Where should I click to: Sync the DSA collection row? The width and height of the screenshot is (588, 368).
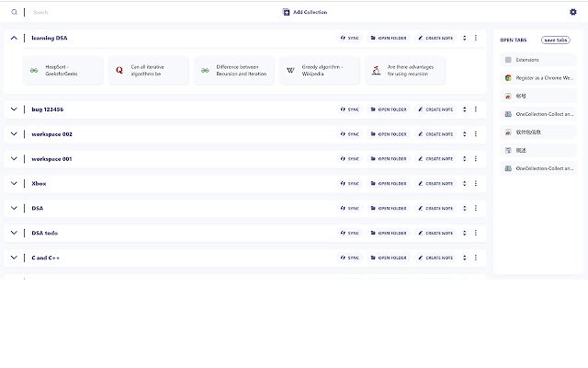coord(349,208)
